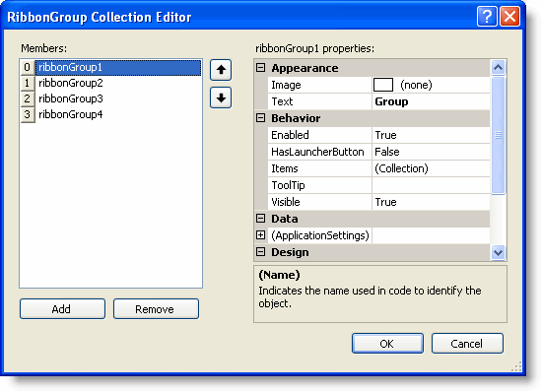Click the Remove button
This screenshot has height=392, width=542.
156,308
